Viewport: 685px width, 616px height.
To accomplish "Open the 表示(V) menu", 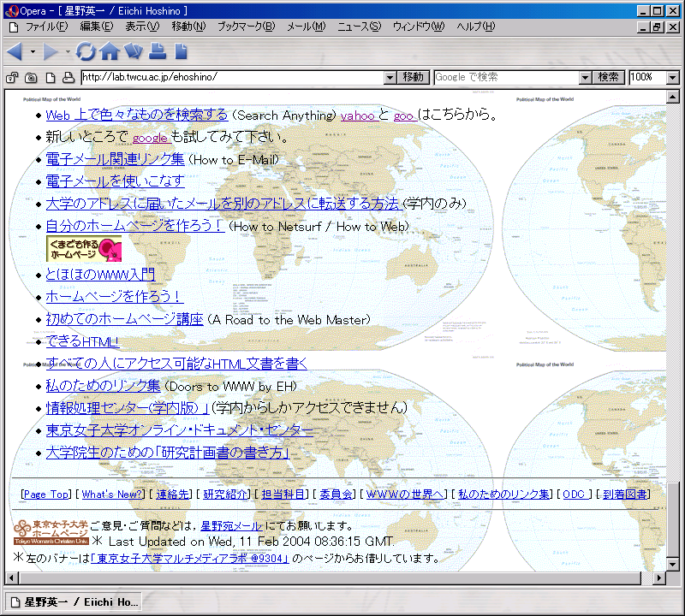I will click(142, 27).
